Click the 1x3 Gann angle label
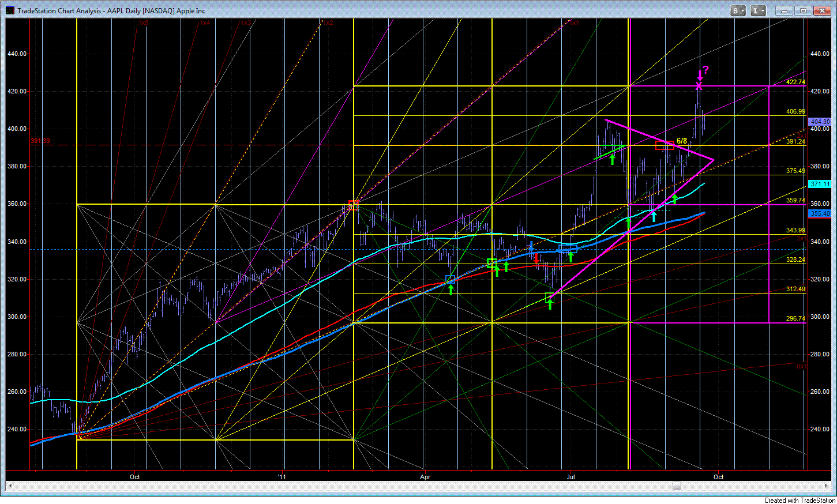 click(246, 22)
